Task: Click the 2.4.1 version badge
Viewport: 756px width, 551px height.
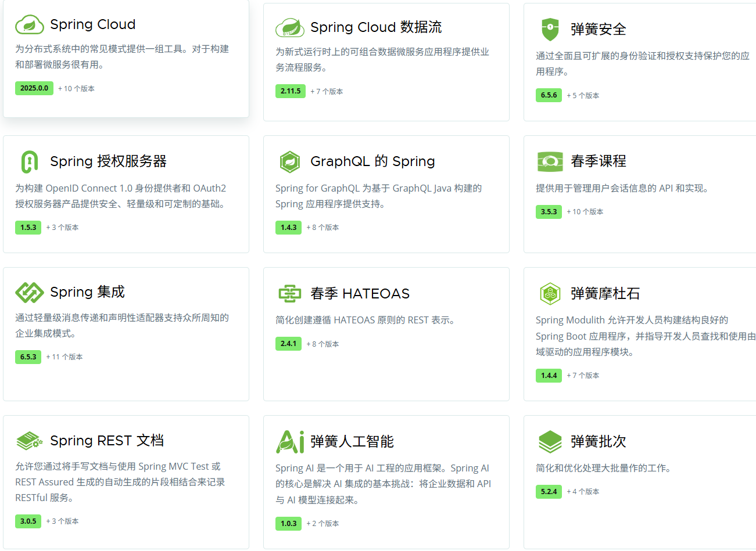Action: (x=288, y=344)
